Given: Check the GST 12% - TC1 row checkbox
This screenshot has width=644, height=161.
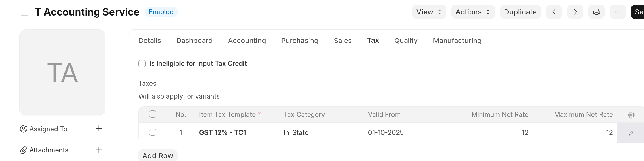Looking at the screenshot, I should (153, 132).
